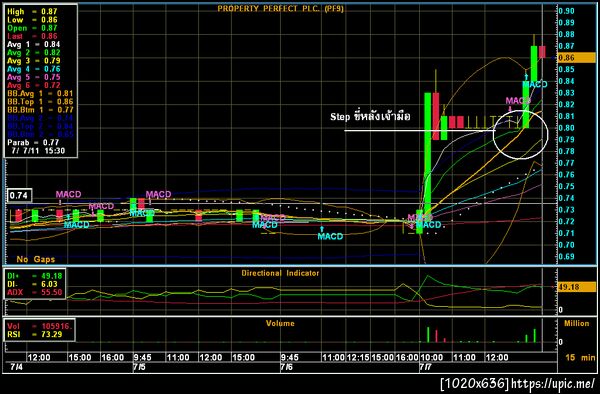Click the 15 min interval label
Image resolution: width=600 pixels, height=394 pixels.
[x=580, y=358]
